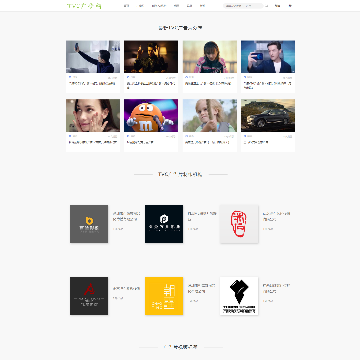Select the woman touching face video thumbnail
360x360 pixels.
(x=93, y=115)
